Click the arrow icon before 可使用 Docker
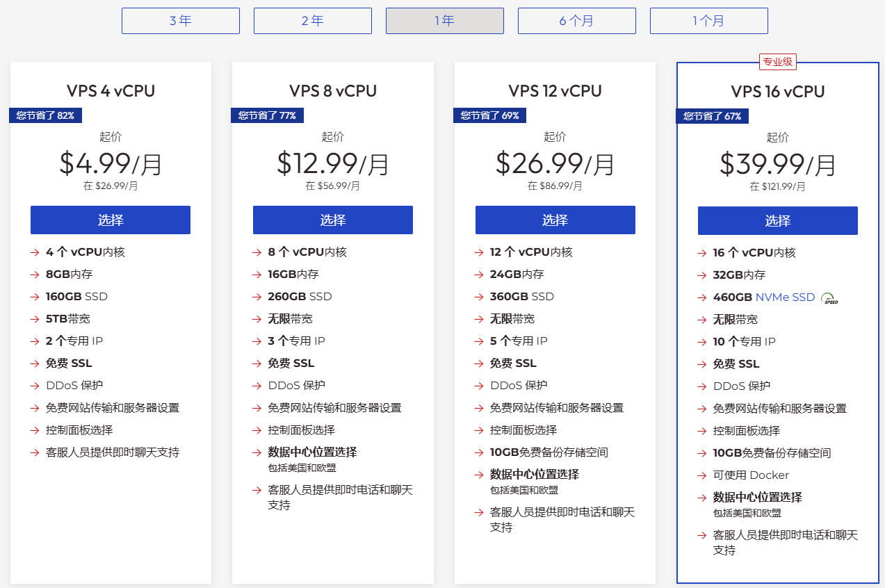The image size is (885, 588). [701, 475]
